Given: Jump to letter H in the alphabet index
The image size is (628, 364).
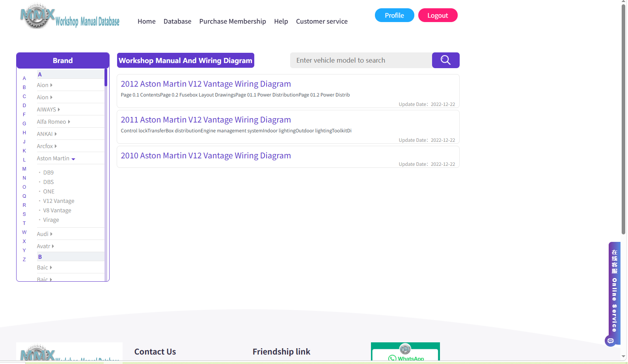Looking at the screenshot, I should click(24, 133).
